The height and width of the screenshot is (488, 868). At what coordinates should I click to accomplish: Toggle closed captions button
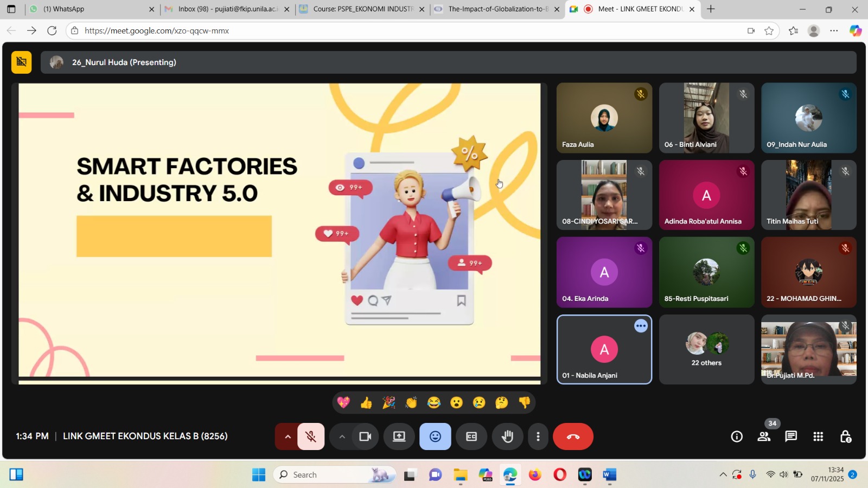click(x=471, y=436)
